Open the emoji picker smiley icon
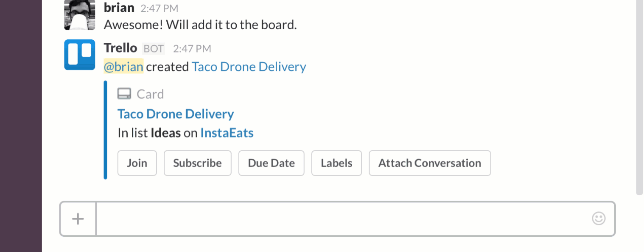 tap(598, 219)
